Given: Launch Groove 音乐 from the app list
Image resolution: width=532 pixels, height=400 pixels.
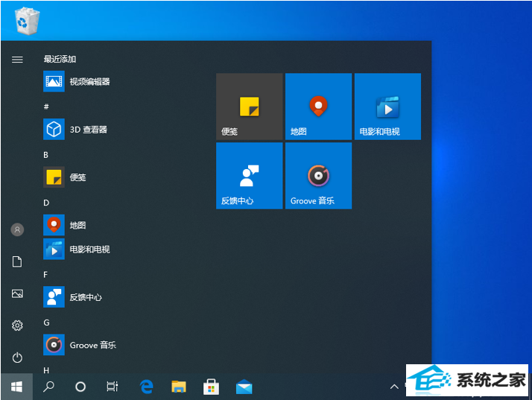Looking at the screenshot, I should (x=80, y=345).
